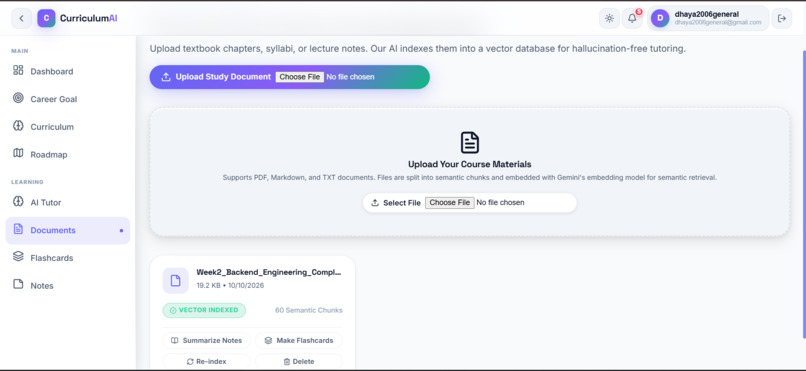
Task: Click the No file chosen text in dropzone
Action: (x=500, y=202)
